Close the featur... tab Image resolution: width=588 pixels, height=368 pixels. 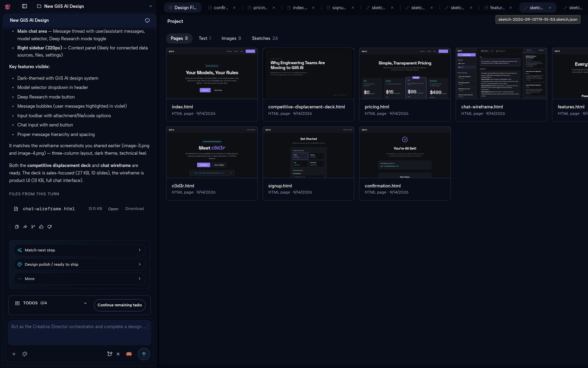pyautogui.click(x=510, y=8)
